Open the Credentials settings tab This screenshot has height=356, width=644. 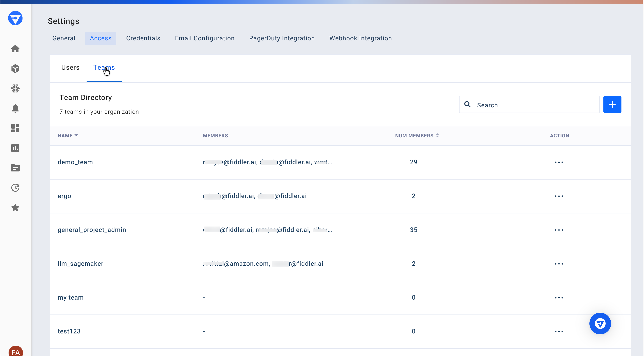[x=143, y=38]
